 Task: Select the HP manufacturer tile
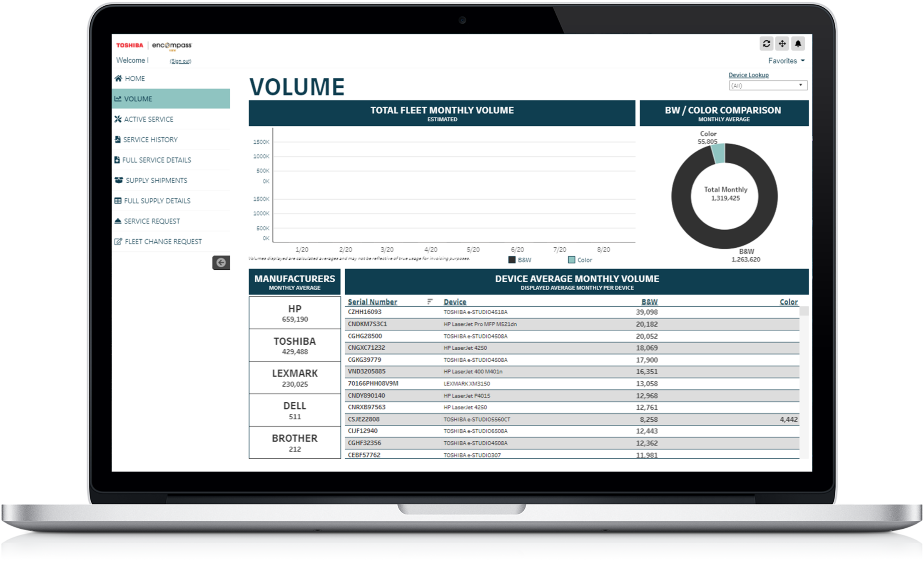coord(295,313)
